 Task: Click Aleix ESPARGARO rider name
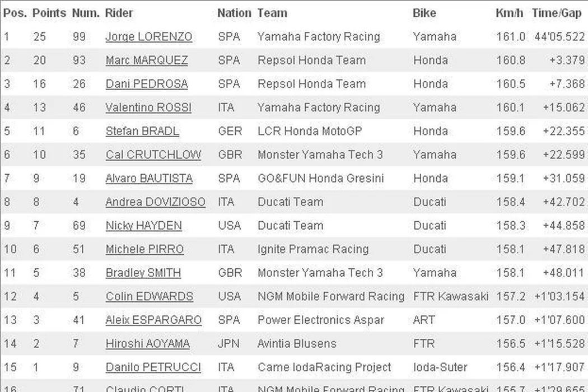tap(153, 320)
